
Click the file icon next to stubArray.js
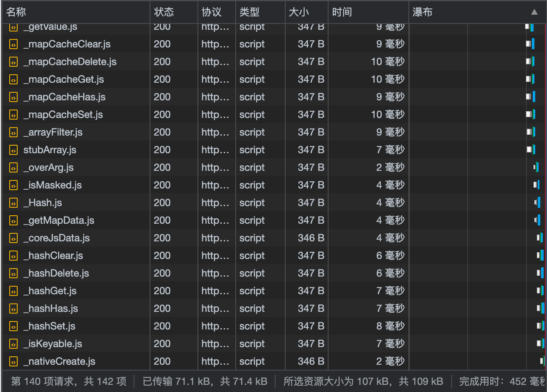tap(13, 150)
